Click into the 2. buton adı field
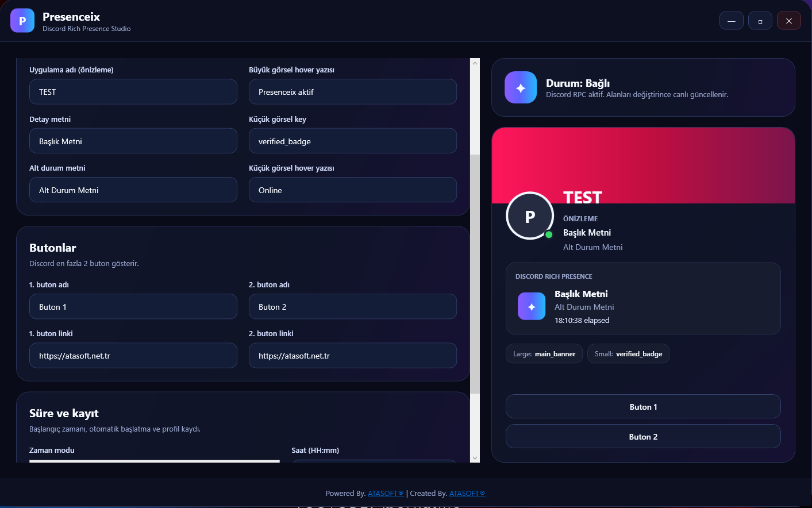This screenshot has width=812, height=508. coord(352,307)
